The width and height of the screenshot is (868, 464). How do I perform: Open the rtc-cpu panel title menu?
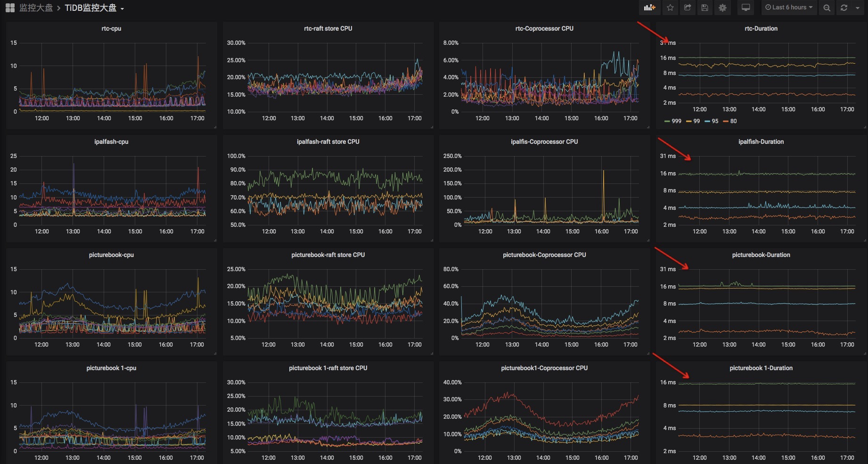(x=111, y=28)
